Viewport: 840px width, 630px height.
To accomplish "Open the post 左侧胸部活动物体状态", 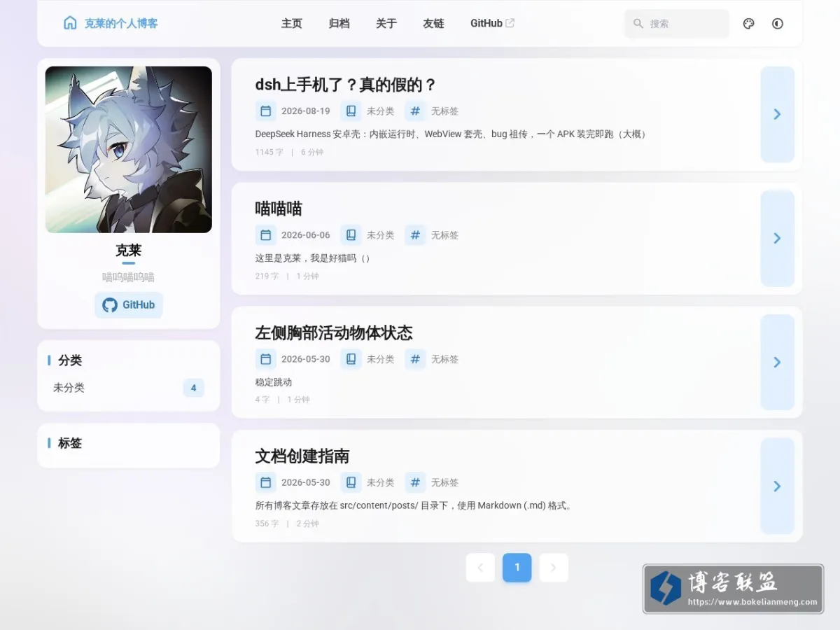I will click(x=334, y=332).
